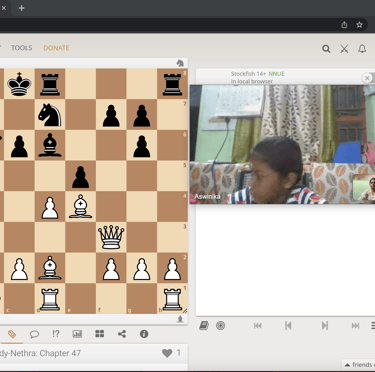
Task: Open the comments speech bubble
Action: coord(34,334)
